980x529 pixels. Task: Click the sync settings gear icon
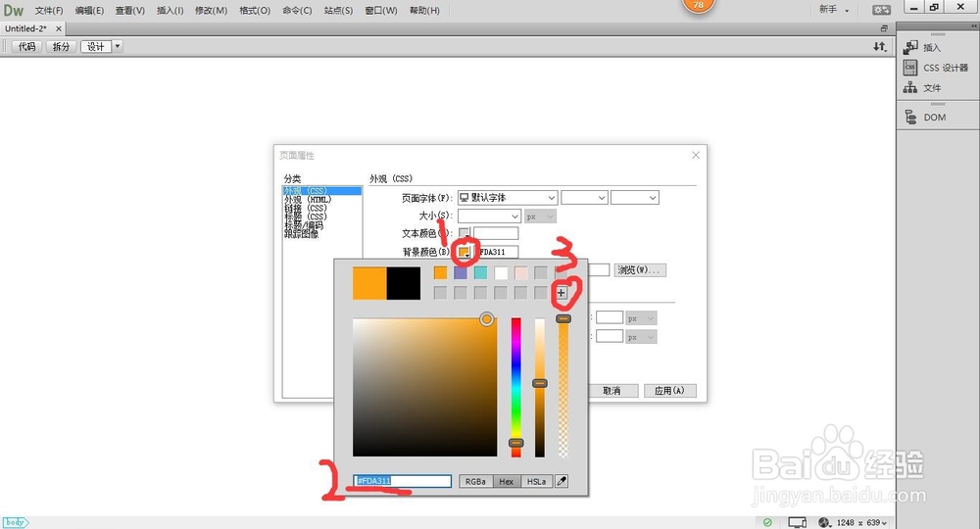(882, 10)
